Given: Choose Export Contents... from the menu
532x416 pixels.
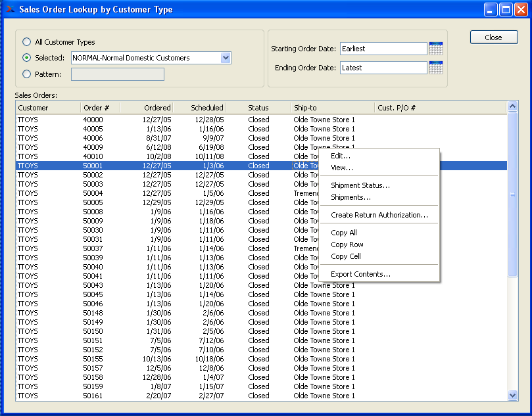Looking at the screenshot, I should (x=360, y=274).
